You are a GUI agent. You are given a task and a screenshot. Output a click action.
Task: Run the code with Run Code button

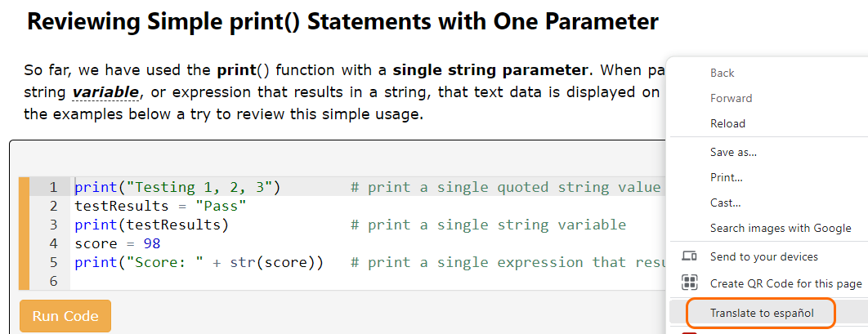65,316
